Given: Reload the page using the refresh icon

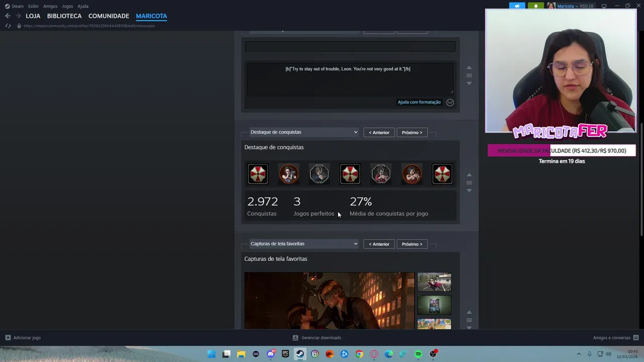Looking at the screenshot, I should pyautogui.click(x=8, y=26).
